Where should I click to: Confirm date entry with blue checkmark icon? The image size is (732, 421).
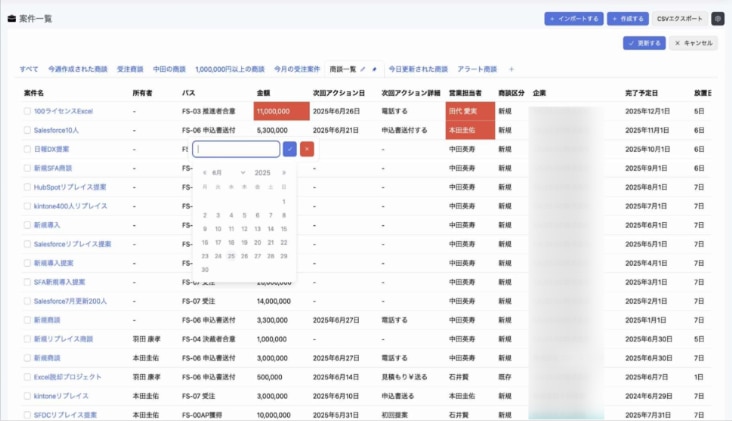[x=290, y=149]
